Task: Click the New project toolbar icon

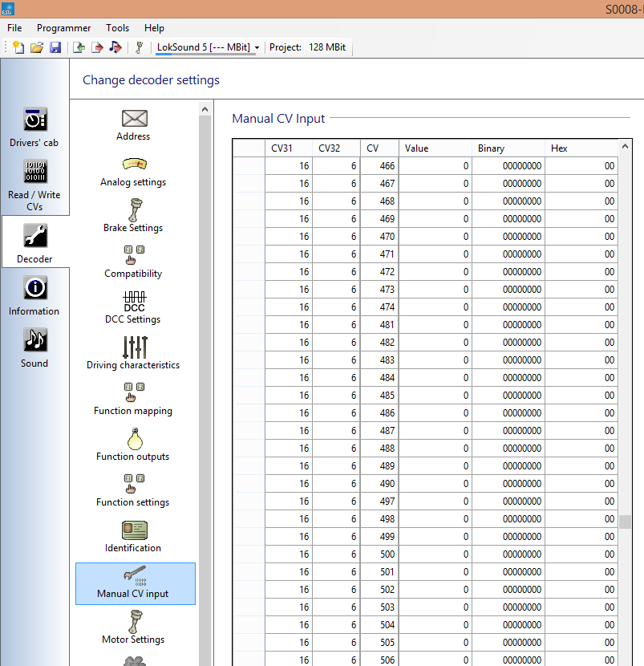Action: click(18, 47)
